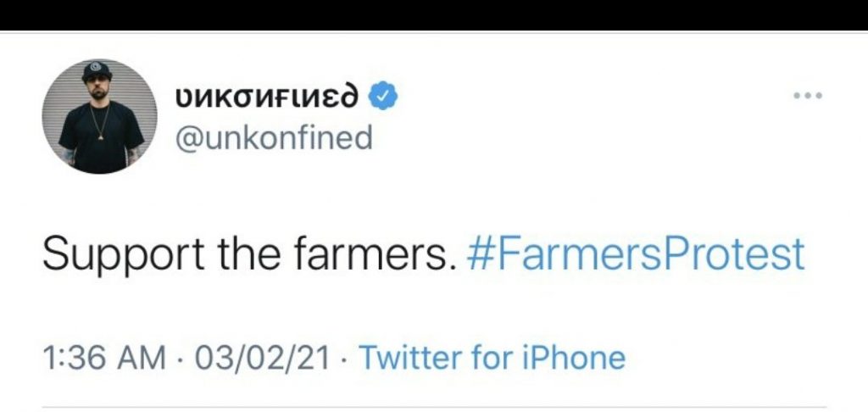Click the stylized display name
This screenshot has height=412, width=868.
click(x=273, y=97)
